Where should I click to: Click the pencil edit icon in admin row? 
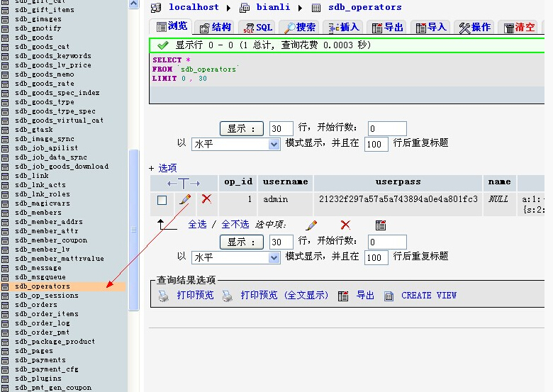185,200
